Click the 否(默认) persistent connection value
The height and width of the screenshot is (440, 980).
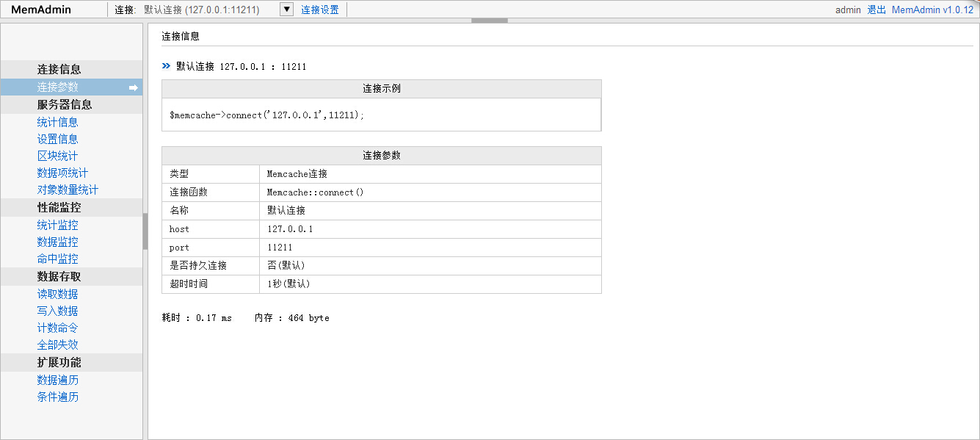[286, 266]
